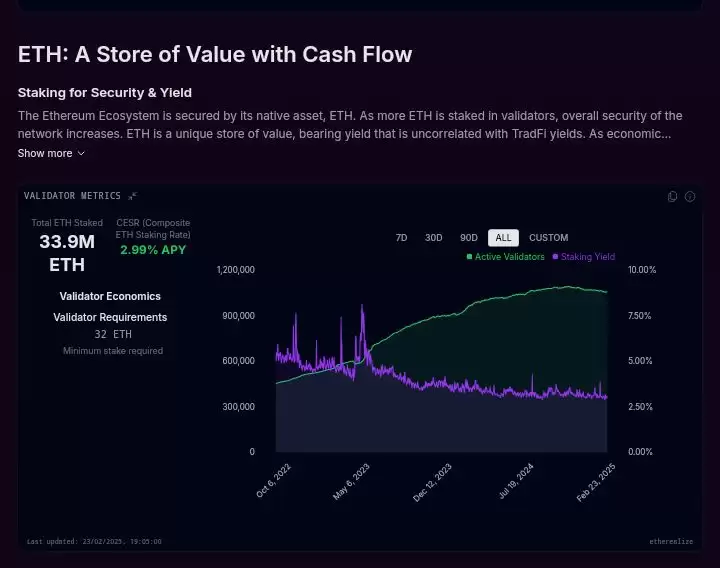Select the 7D time range

[402, 238]
